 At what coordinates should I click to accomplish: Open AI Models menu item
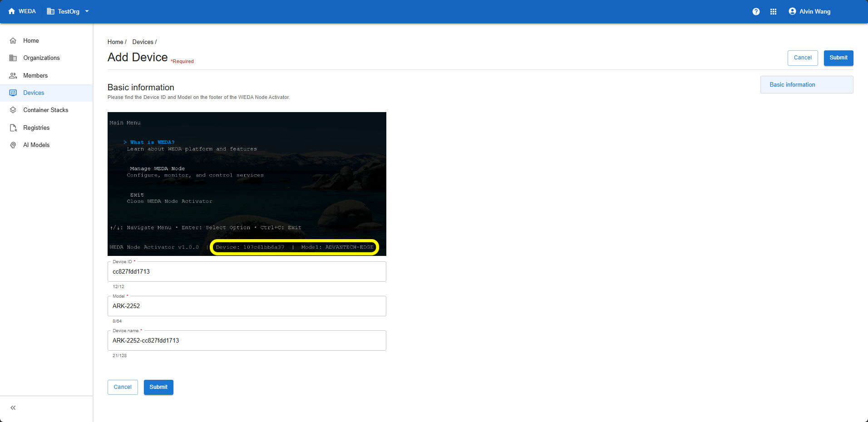coord(46,145)
